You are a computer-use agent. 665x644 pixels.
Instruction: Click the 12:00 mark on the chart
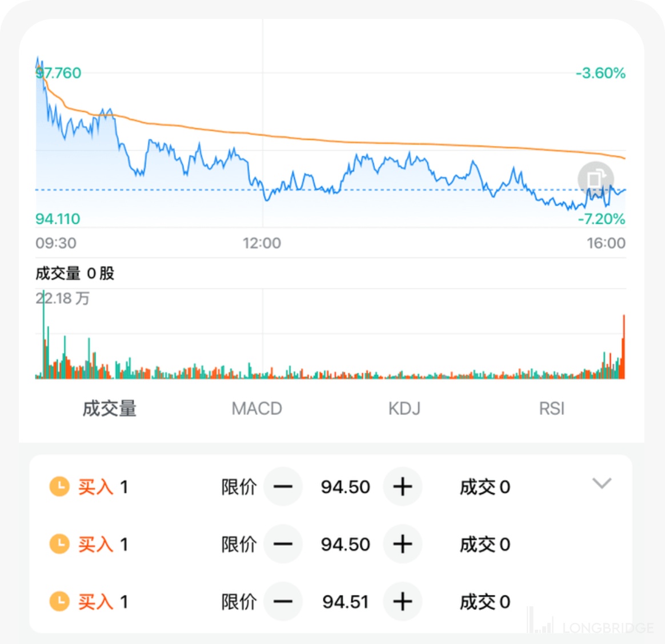pyautogui.click(x=262, y=243)
